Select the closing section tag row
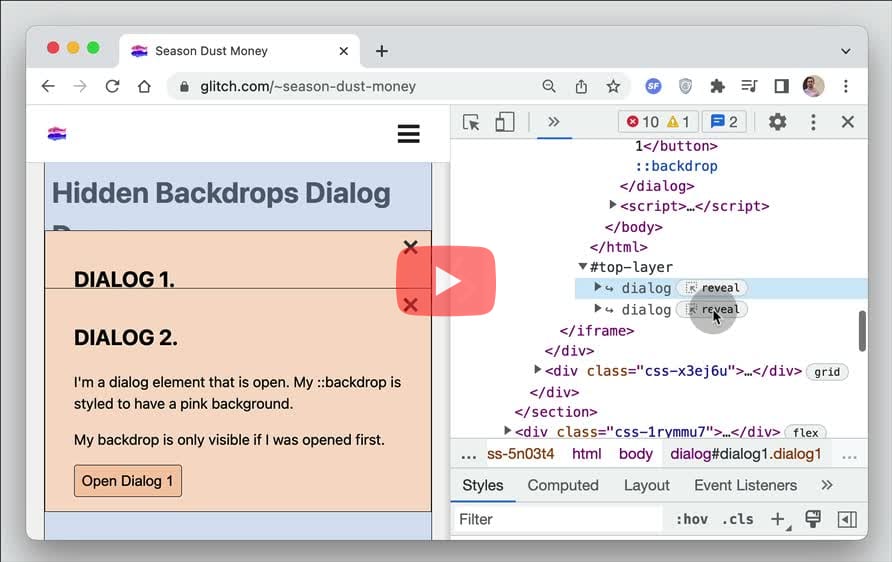This screenshot has height=562, width=892. (556, 412)
